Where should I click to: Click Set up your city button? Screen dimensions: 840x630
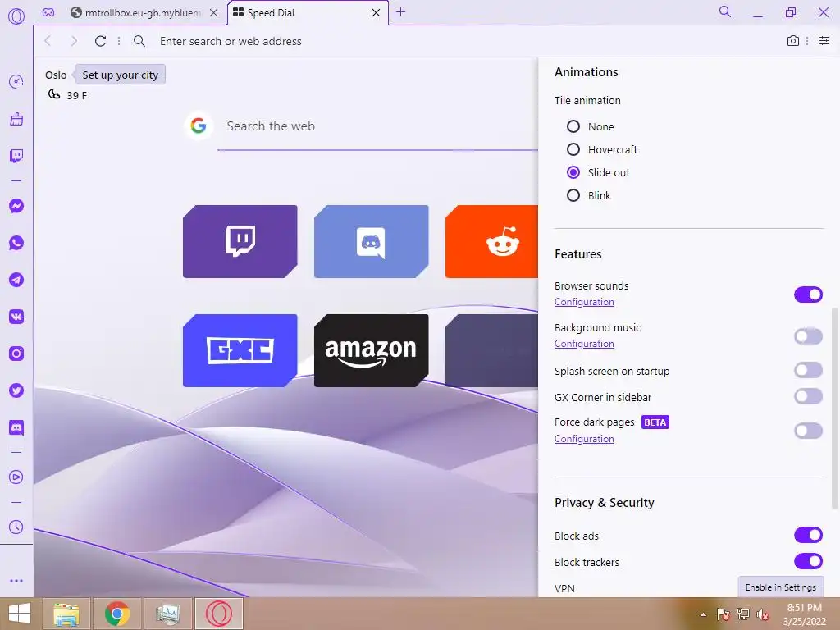120,75
